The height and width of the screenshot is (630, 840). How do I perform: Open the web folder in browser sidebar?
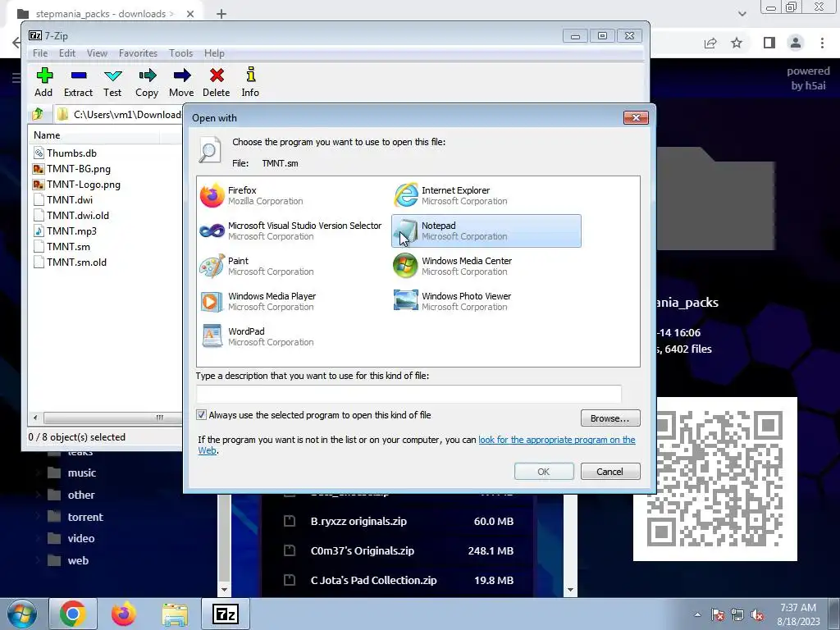[78, 560]
